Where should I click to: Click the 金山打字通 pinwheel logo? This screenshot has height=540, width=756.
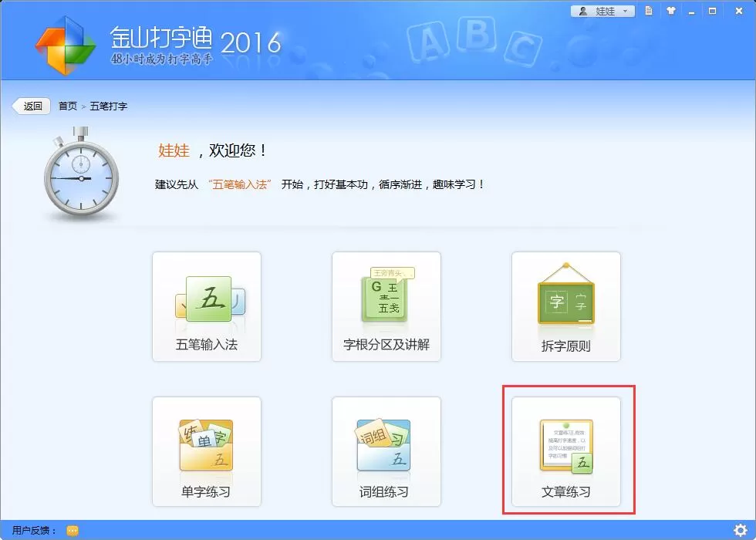pos(65,46)
